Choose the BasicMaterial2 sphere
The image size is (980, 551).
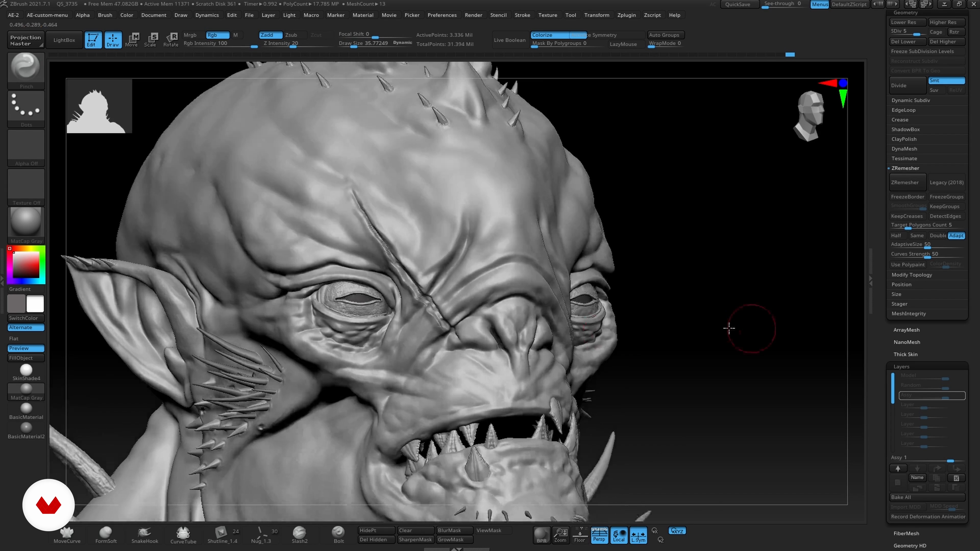point(26,430)
